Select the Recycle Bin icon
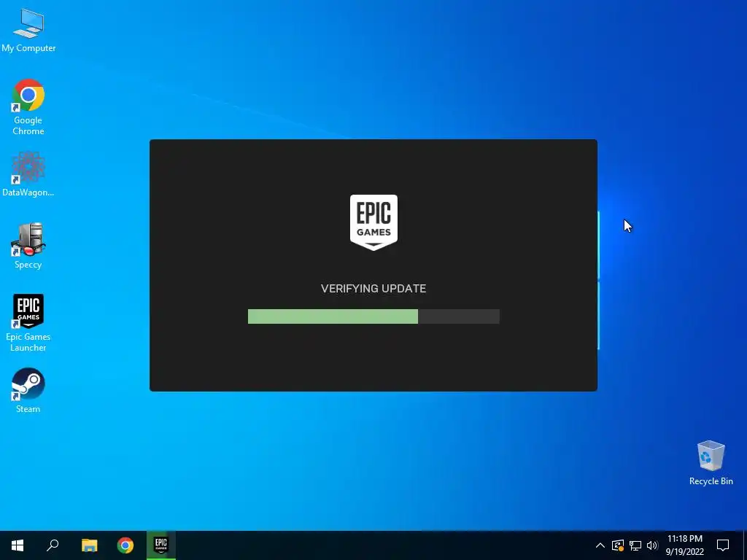 tap(711, 463)
